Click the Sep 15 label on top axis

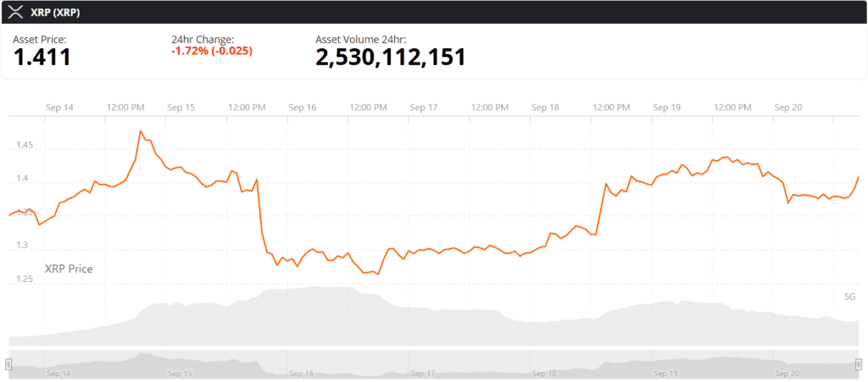181,108
